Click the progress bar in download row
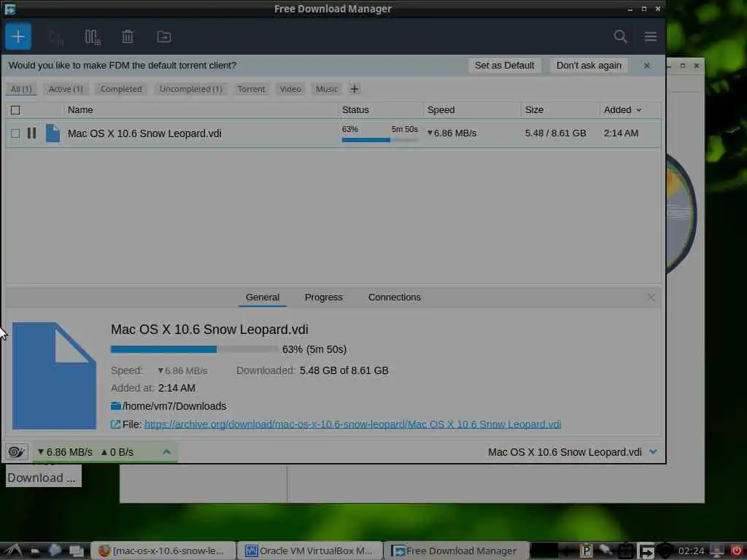 [379, 140]
